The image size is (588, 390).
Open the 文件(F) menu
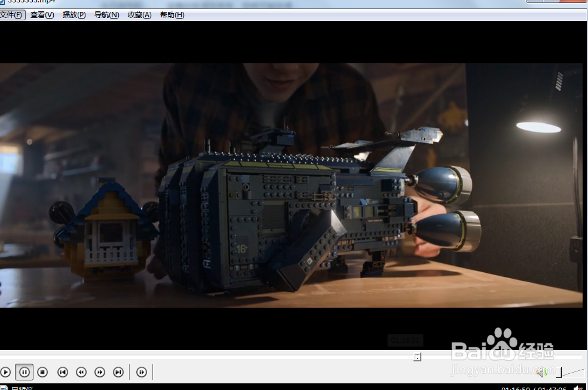(11, 15)
